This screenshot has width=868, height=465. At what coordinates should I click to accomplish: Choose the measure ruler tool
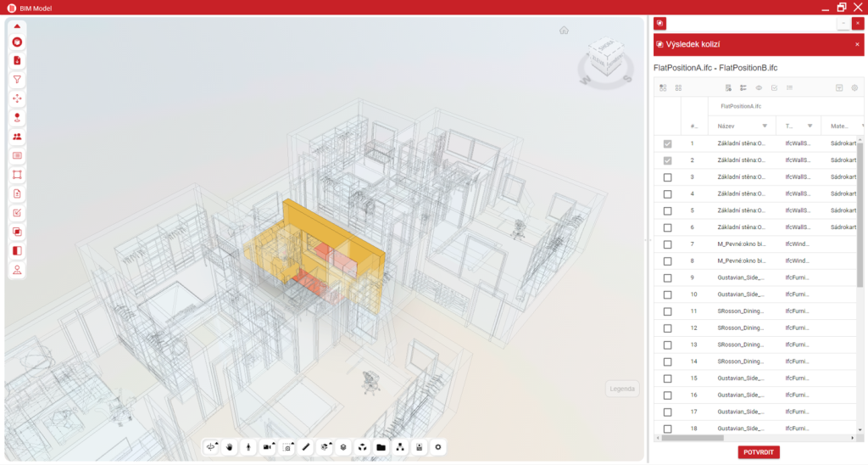pos(306,447)
